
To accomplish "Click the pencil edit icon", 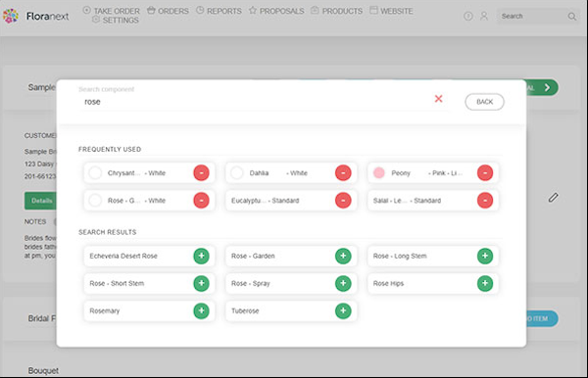I will tap(553, 198).
